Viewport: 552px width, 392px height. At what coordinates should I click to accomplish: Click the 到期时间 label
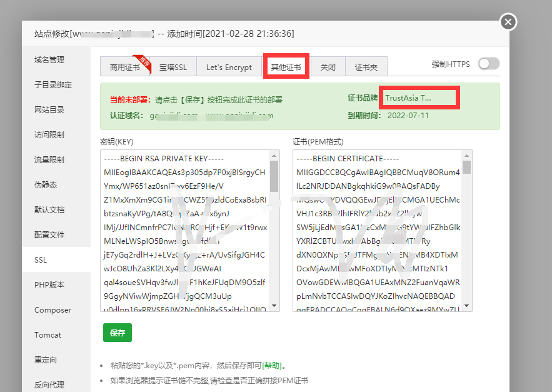pos(364,116)
